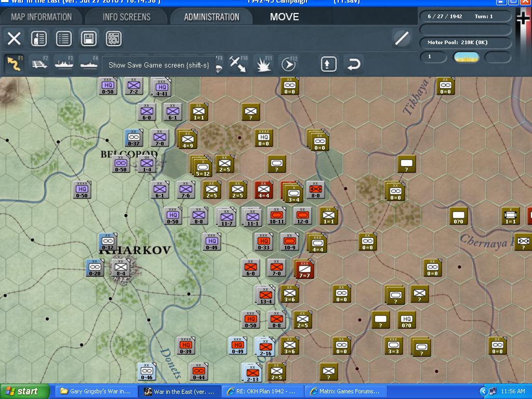Click the Motor Pool 210K indicator
This screenshot has height=399, width=532.
[x=465, y=43]
